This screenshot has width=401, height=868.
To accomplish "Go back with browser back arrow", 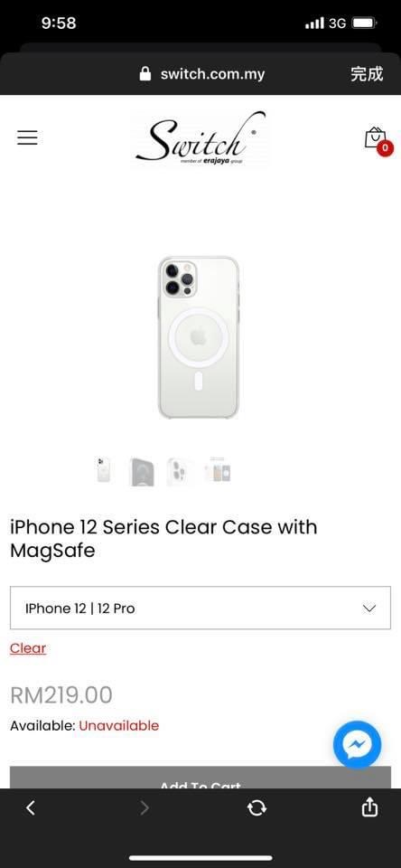I will (31, 808).
